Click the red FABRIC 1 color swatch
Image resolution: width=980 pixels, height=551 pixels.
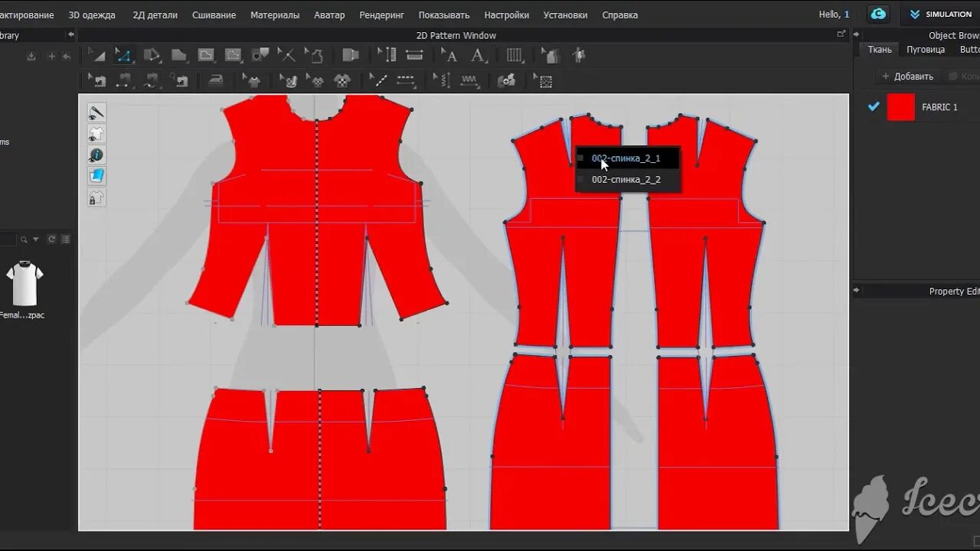[901, 107]
